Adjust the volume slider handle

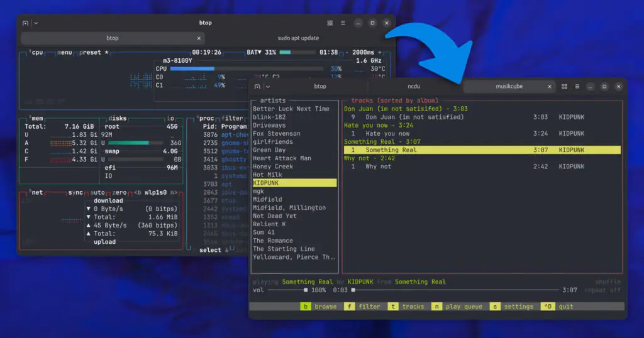click(x=306, y=290)
